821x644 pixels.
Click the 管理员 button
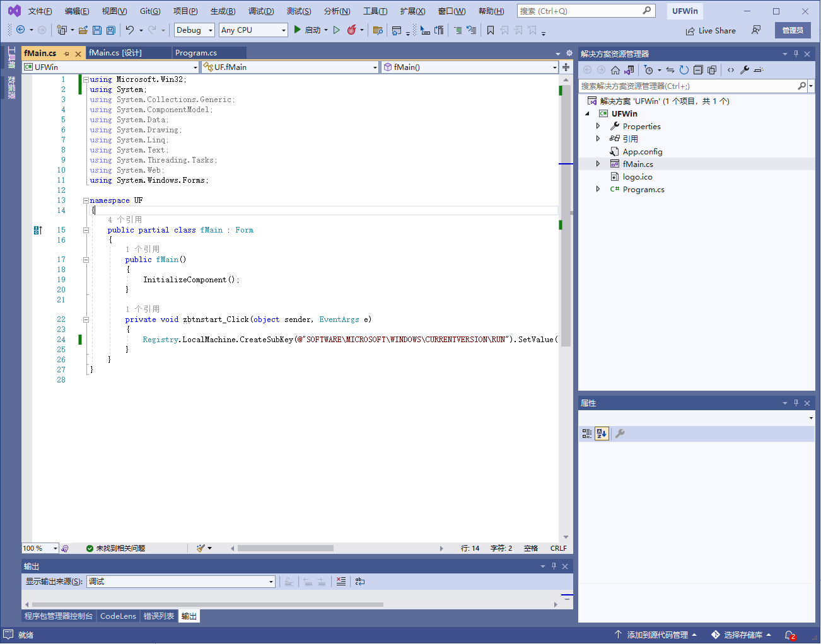[x=793, y=30]
